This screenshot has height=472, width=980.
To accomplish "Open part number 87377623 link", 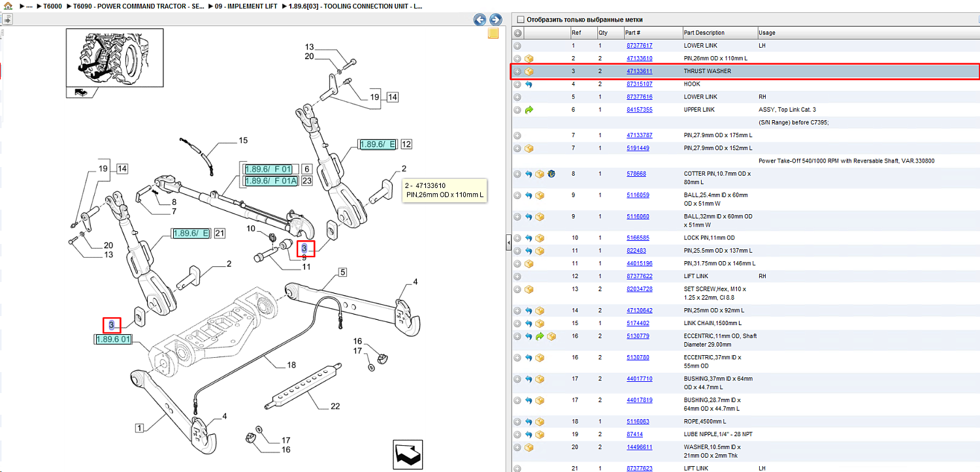I will tap(640, 468).
